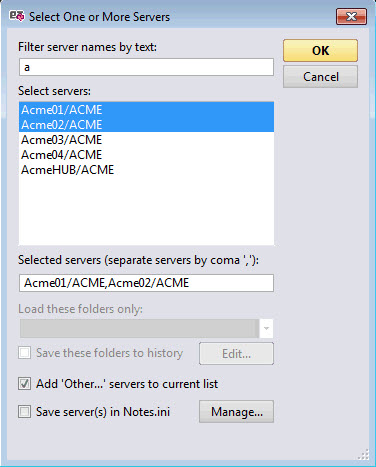The image size is (376, 467).
Task: Open the Manage... servers button
Action: click(236, 412)
